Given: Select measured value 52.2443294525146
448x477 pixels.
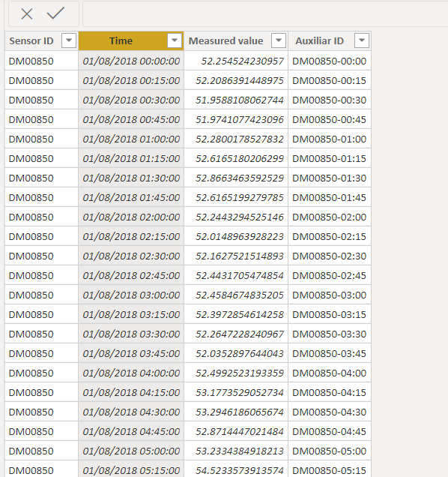Looking at the screenshot, I should click(236, 217).
